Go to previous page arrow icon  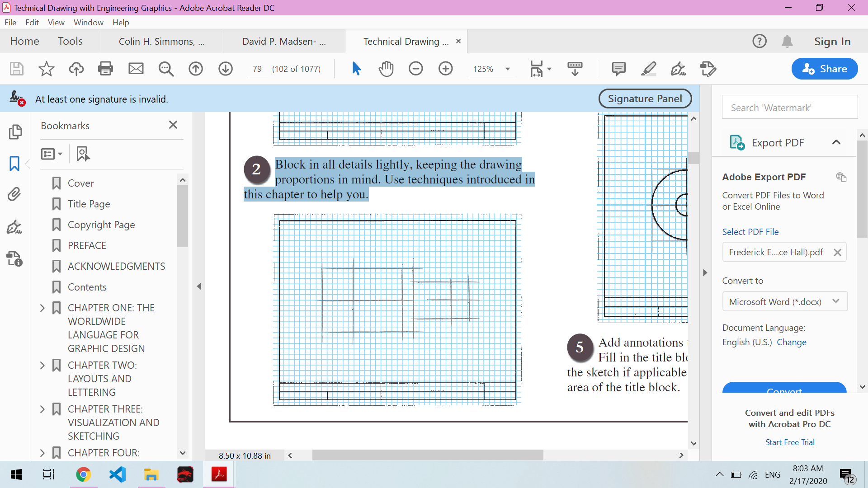pyautogui.click(x=196, y=69)
